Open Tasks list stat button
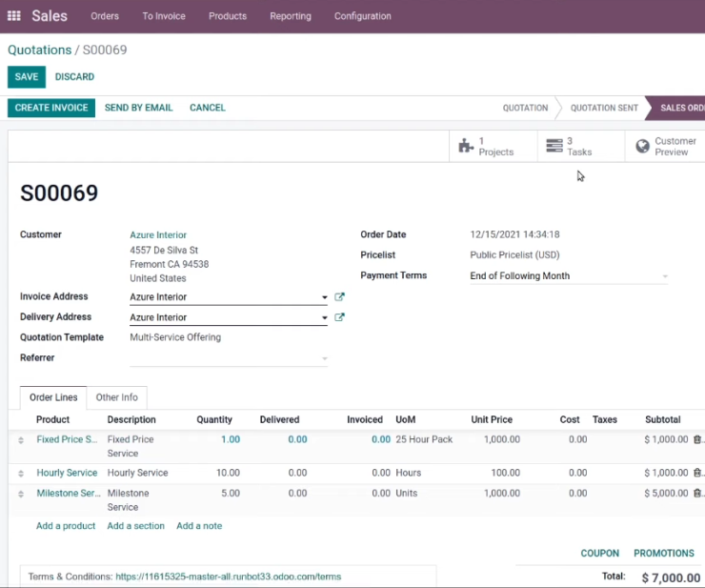The image size is (705, 588). click(580, 146)
